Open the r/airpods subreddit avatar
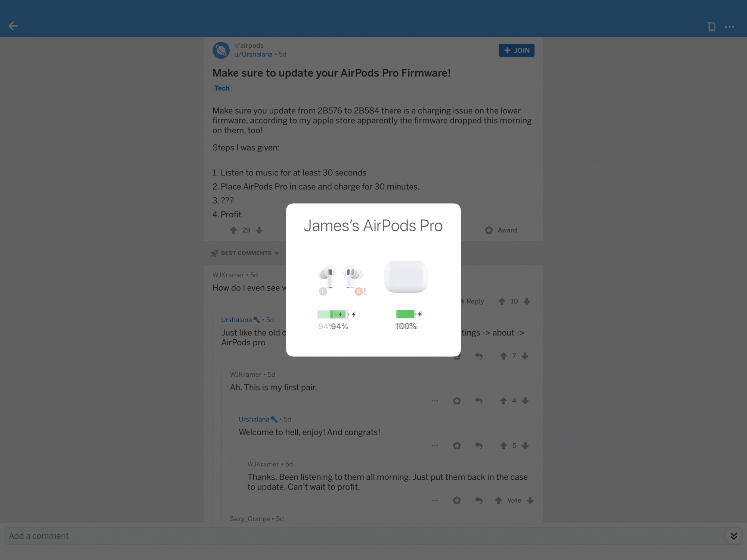The width and height of the screenshot is (747, 560). pyautogui.click(x=221, y=50)
